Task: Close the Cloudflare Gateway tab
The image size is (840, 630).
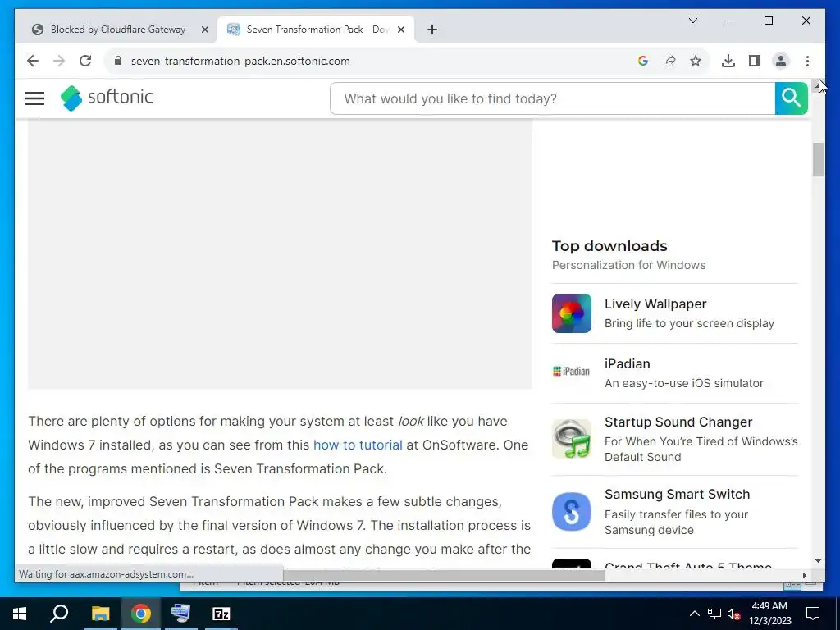Action: (204, 30)
